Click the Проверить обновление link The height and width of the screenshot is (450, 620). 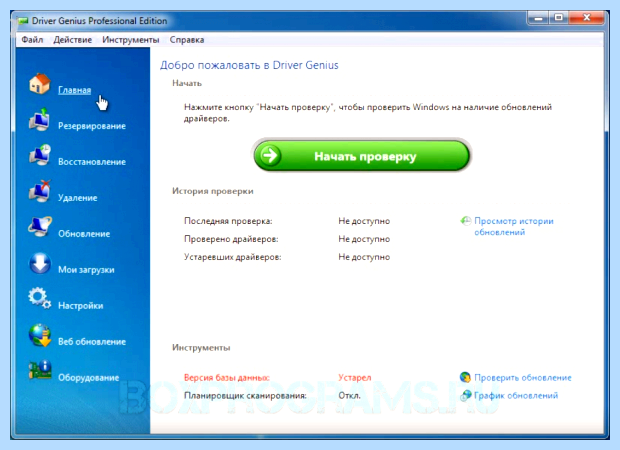(523, 378)
